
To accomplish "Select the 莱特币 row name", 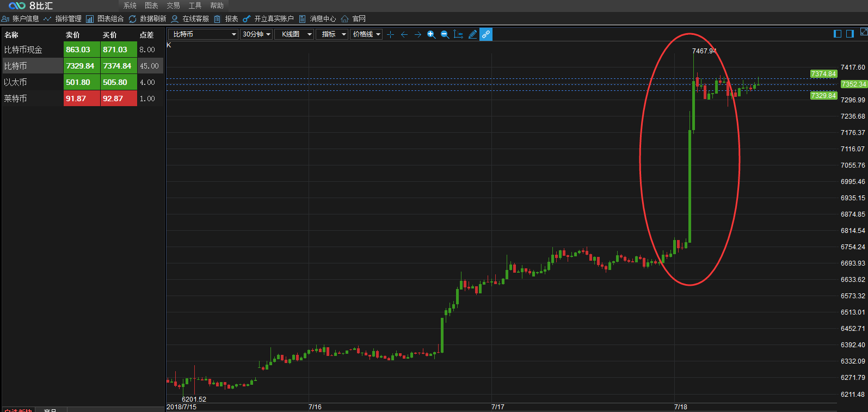I will [x=15, y=99].
